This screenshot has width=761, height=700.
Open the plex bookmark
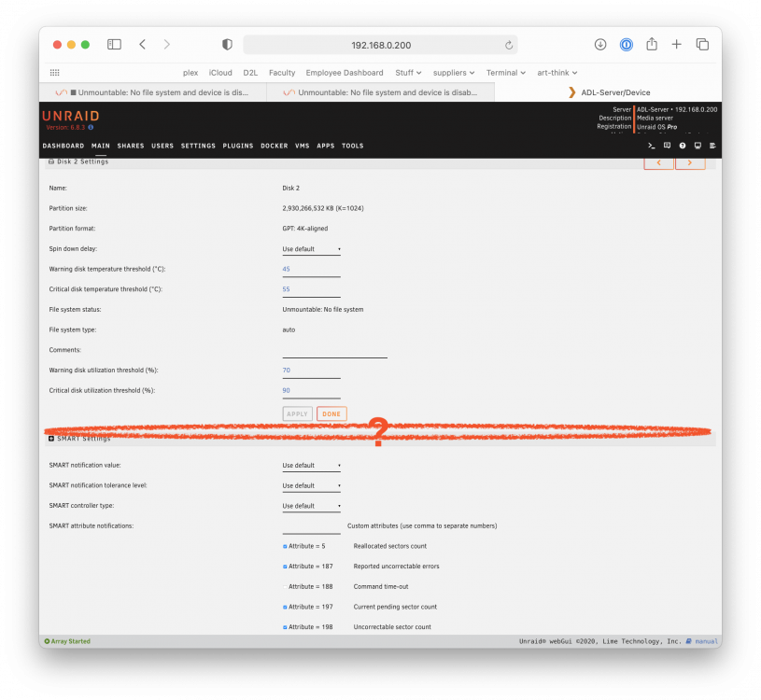point(190,72)
